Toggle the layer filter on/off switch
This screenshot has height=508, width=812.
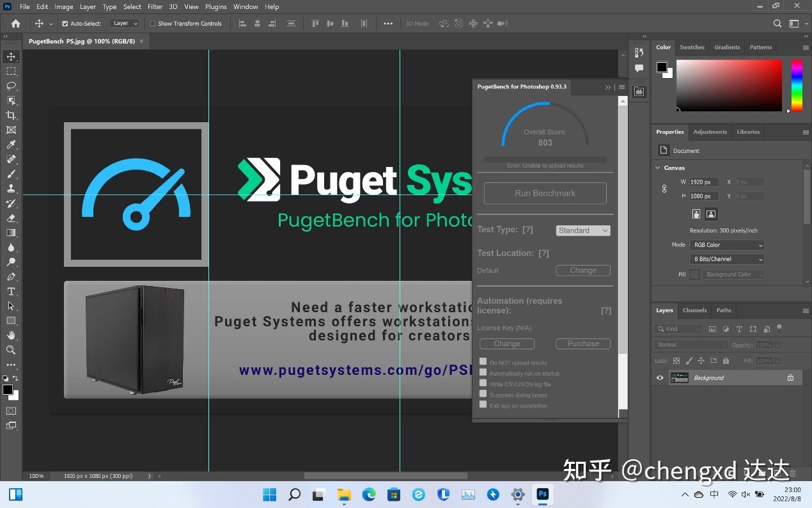tap(779, 328)
